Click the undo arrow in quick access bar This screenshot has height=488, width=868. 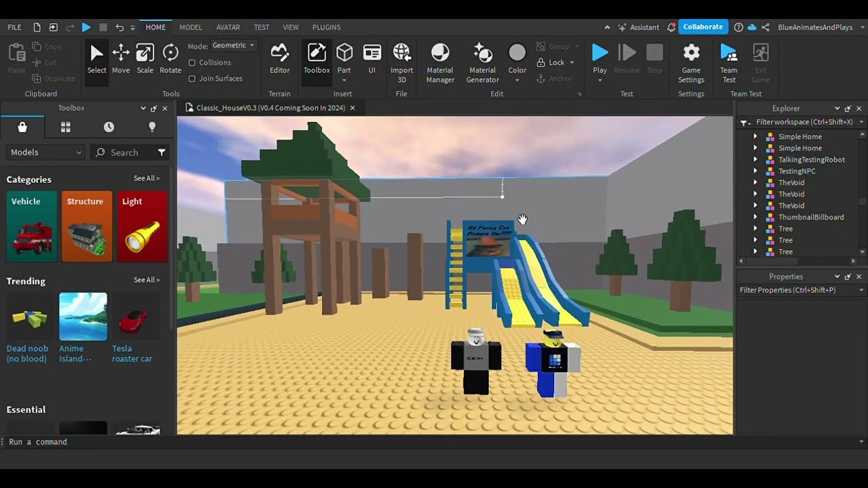coord(119,27)
